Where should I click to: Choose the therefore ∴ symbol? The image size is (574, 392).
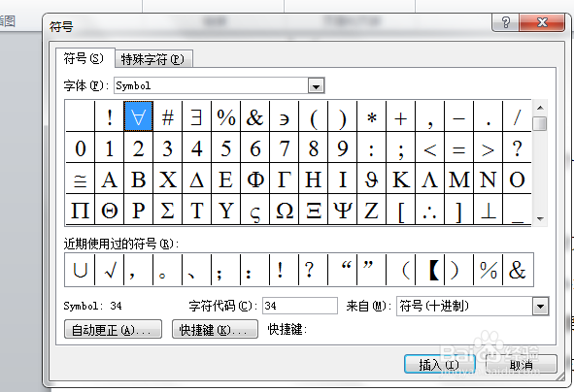[429, 210]
